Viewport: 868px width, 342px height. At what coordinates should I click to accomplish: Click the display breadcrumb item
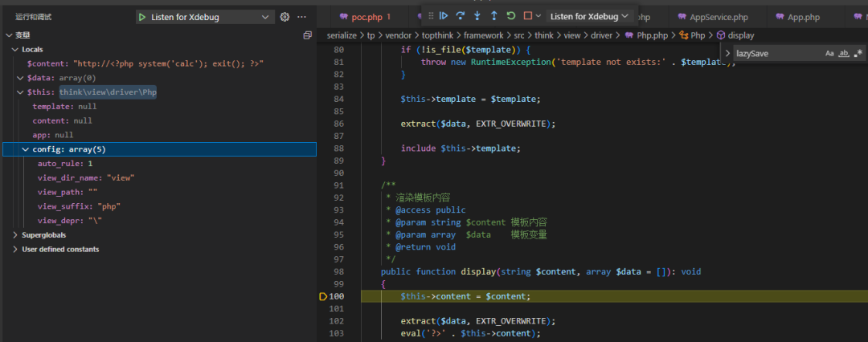740,35
